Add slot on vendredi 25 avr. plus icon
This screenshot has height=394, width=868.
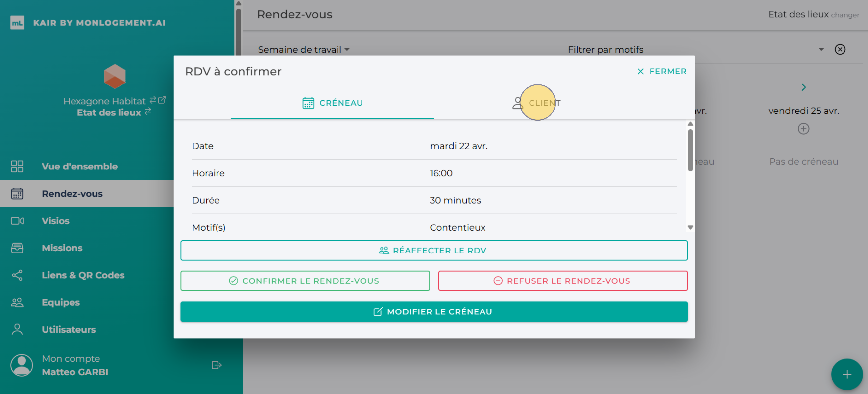click(x=803, y=129)
